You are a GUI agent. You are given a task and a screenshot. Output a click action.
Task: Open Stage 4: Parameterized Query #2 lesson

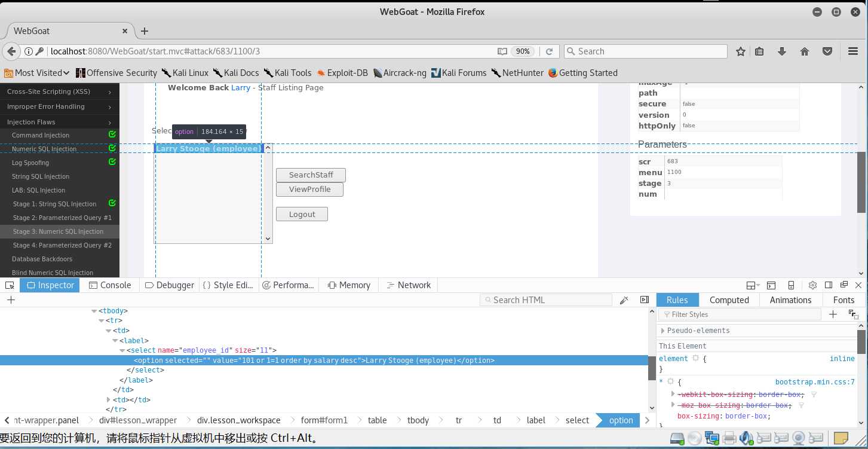(x=62, y=245)
